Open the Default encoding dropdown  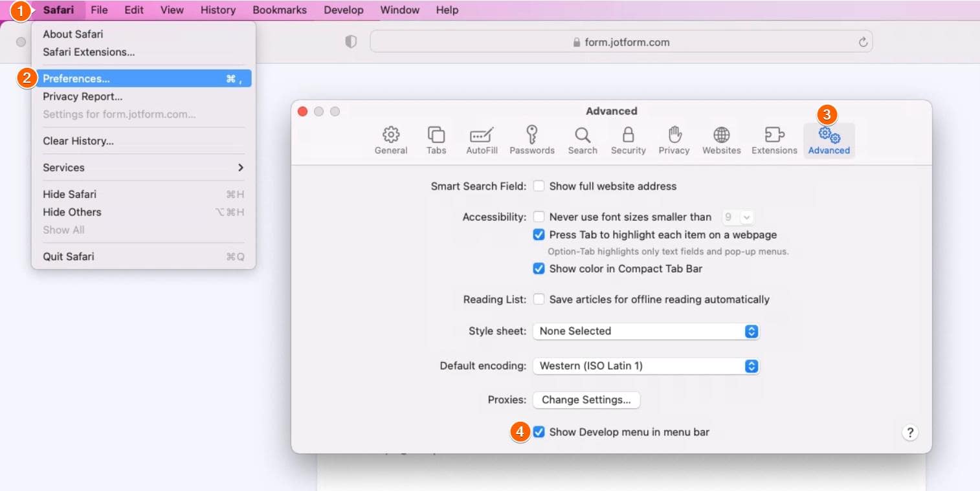tap(645, 366)
